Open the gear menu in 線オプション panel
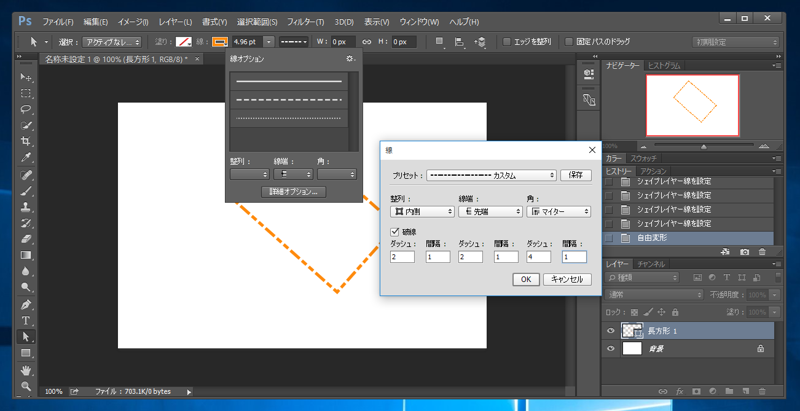Screen dimensions: 800x411 350,59
